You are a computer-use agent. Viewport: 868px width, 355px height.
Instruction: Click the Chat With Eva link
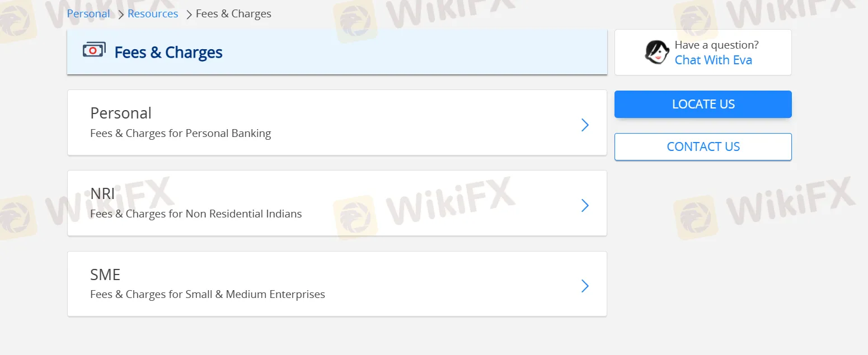[x=713, y=60]
